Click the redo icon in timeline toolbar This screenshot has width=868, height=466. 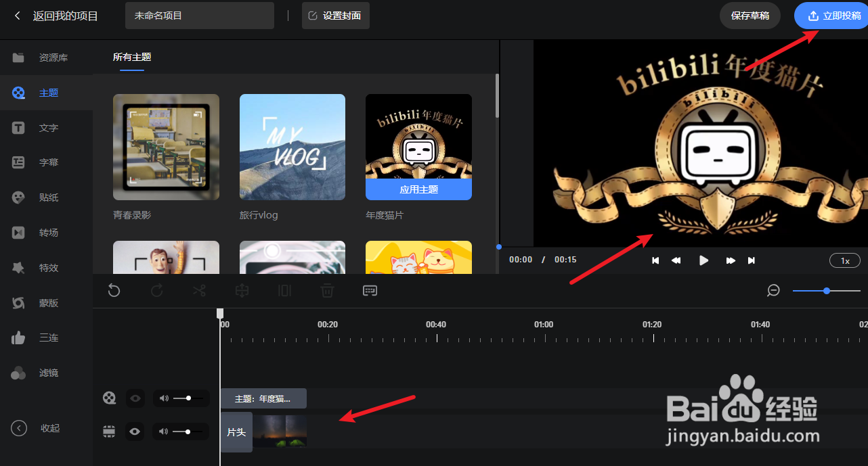coord(156,291)
